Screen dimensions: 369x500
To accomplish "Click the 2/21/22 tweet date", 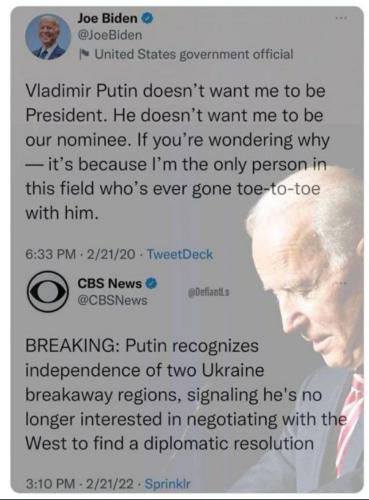I will point(110,483).
